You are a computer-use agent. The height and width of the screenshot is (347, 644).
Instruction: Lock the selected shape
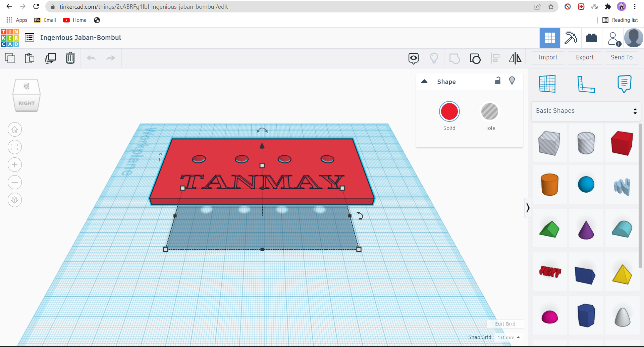498,81
